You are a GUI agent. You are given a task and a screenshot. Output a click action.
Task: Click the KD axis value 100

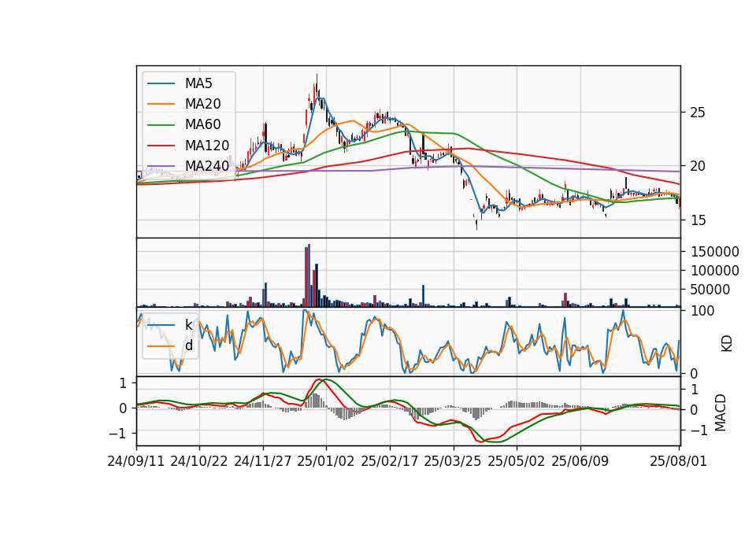[702, 311]
